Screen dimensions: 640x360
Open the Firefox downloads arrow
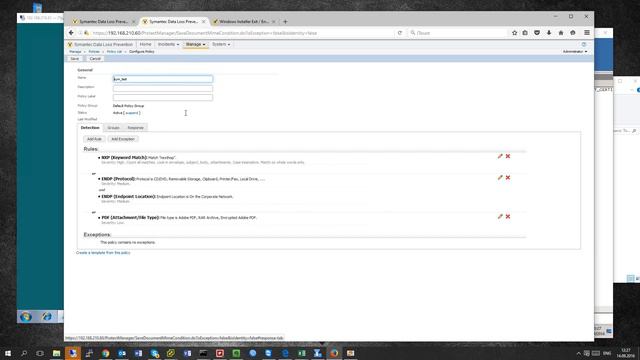pos(549,33)
